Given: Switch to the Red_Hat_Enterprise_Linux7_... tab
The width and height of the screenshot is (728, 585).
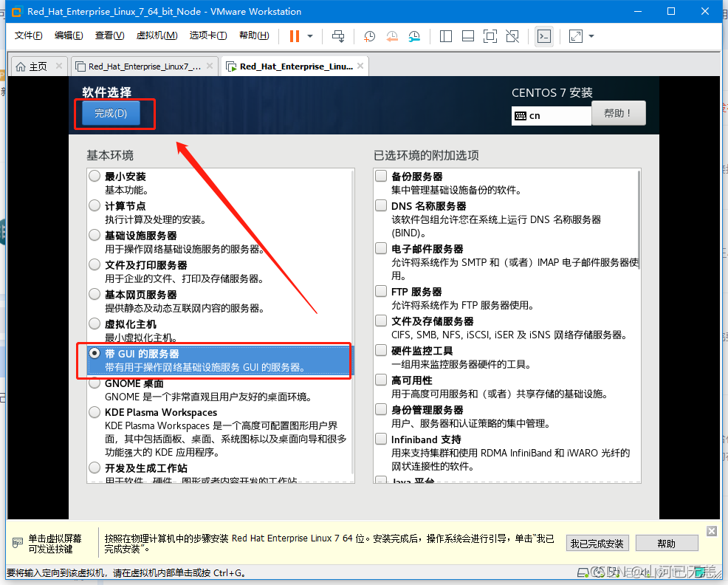Looking at the screenshot, I should tap(144, 66).
